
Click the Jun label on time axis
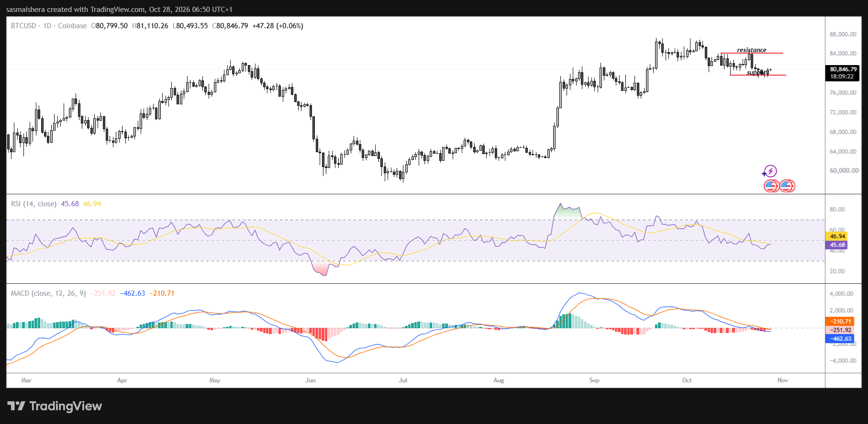pos(311,380)
